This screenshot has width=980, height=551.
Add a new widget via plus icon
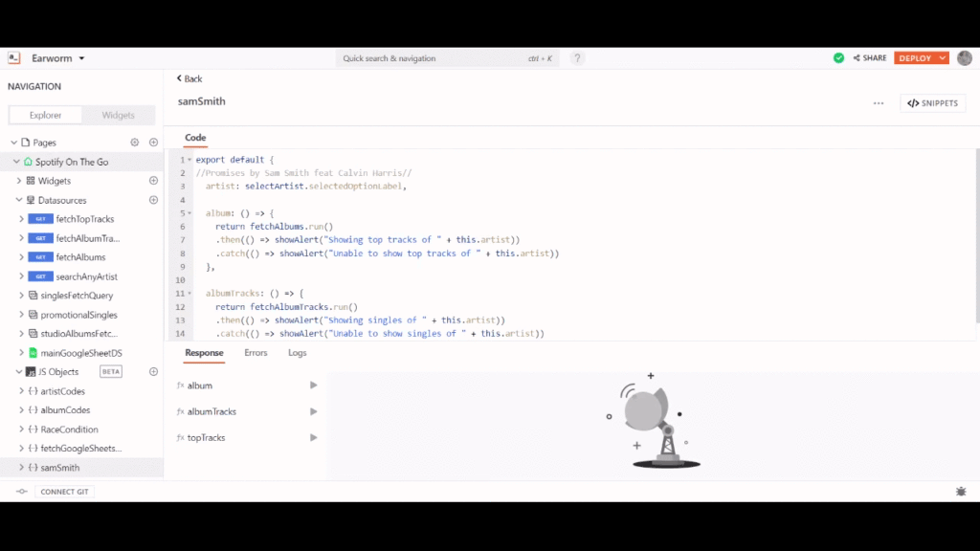coord(153,181)
